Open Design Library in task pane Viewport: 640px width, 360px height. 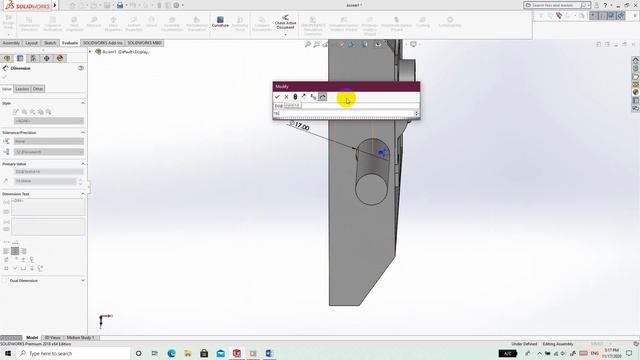click(636, 68)
